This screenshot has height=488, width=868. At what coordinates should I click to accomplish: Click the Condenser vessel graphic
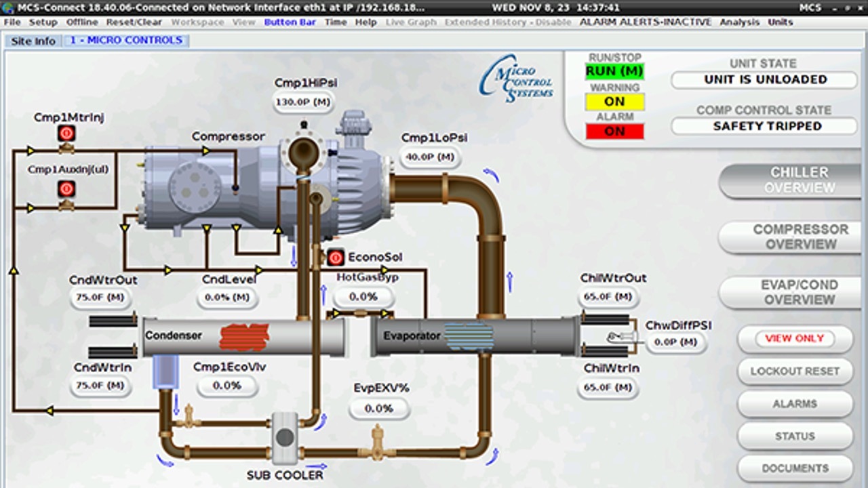click(x=244, y=336)
